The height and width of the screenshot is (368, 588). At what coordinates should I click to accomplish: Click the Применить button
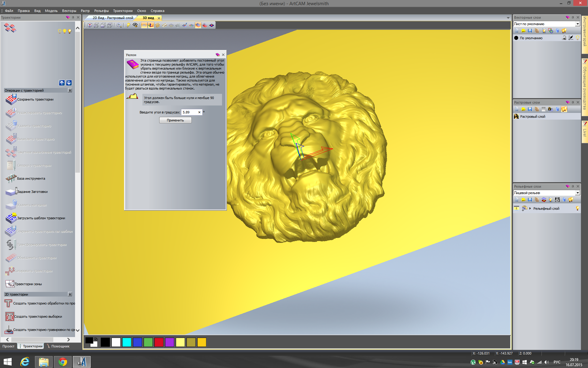175,120
